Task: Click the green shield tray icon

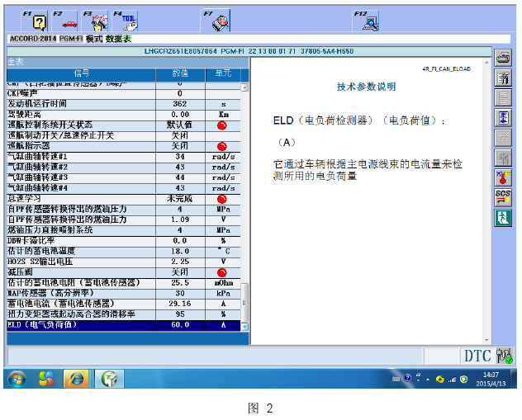Action: [463, 379]
